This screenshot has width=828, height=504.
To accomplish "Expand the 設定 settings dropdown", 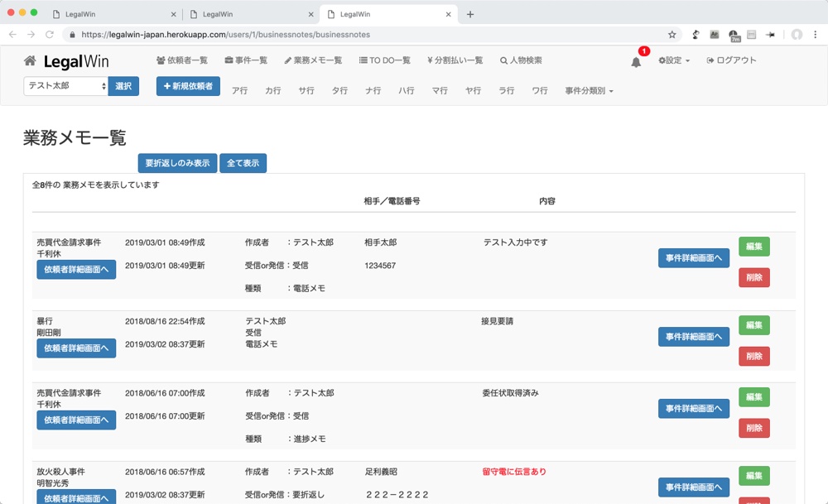I will pos(674,60).
